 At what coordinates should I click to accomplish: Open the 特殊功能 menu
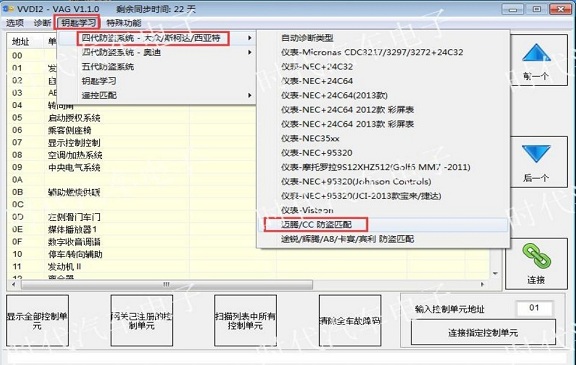[x=124, y=23]
